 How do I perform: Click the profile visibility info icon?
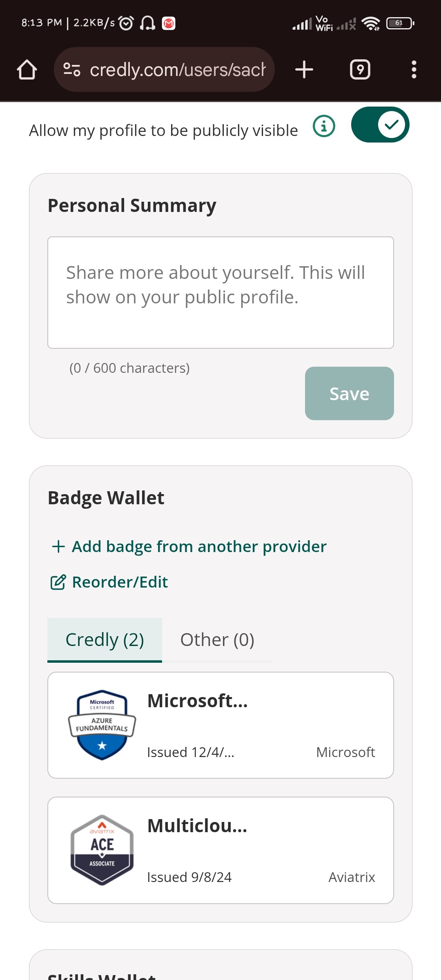[324, 126]
